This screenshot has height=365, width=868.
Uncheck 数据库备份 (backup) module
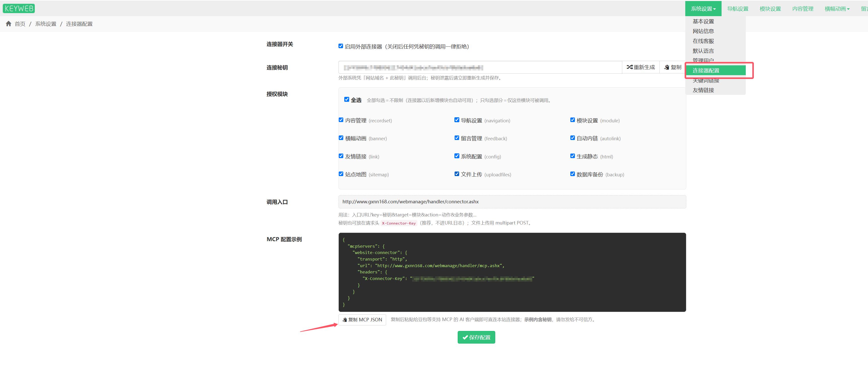pyautogui.click(x=572, y=174)
